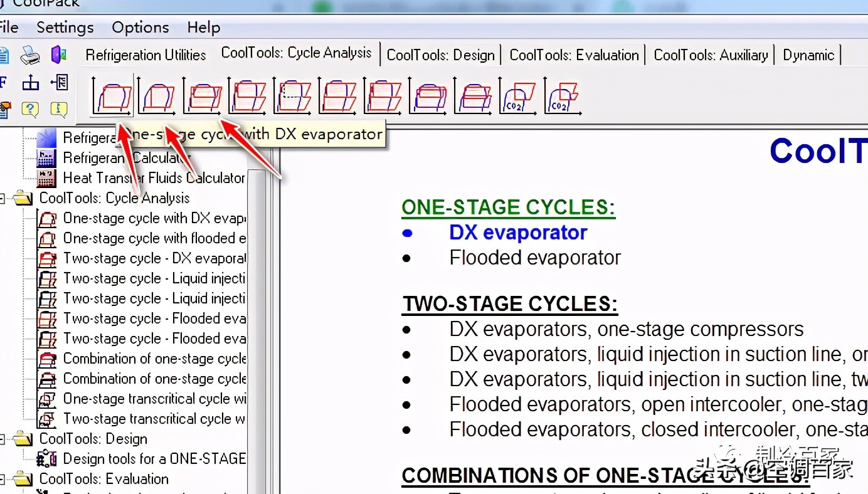Click the tree panel vertical scrollbar
Image resolution: width=868 pixels, height=494 pixels.
click(255, 332)
